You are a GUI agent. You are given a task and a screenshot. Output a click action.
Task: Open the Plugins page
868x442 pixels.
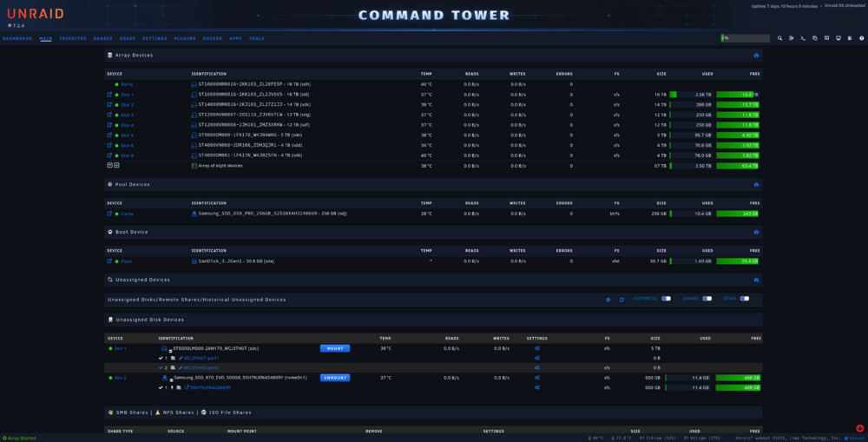pyautogui.click(x=185, y=39)
